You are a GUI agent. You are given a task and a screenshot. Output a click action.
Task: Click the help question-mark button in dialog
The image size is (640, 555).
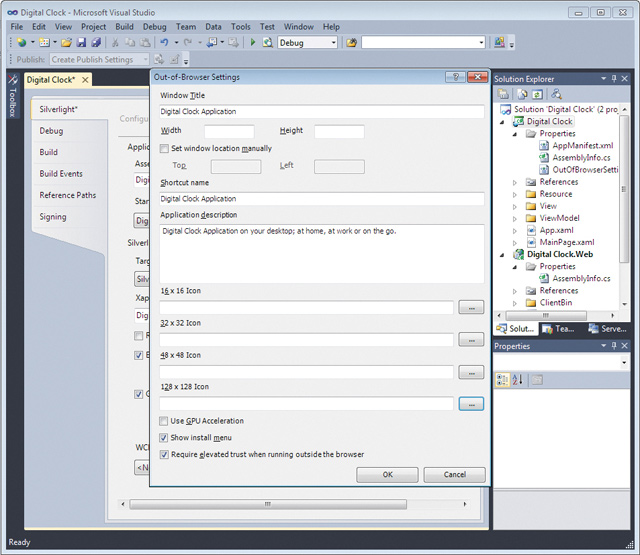(456, 77)
